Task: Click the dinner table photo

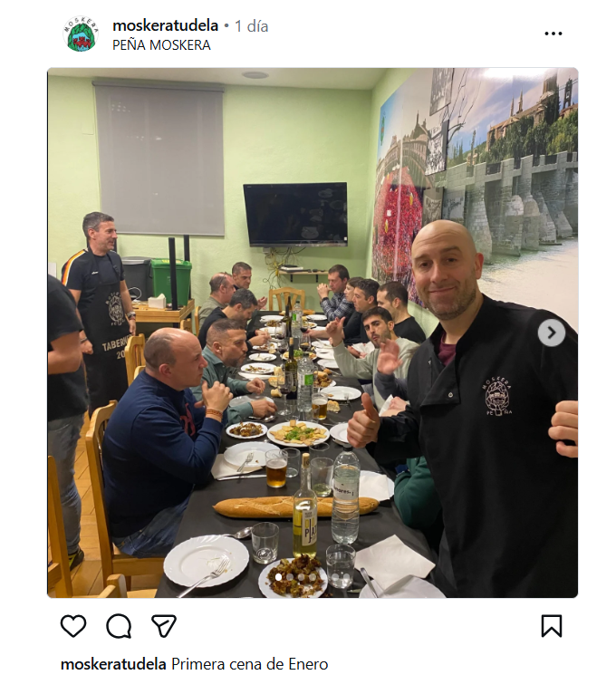Action: point(313,333)
